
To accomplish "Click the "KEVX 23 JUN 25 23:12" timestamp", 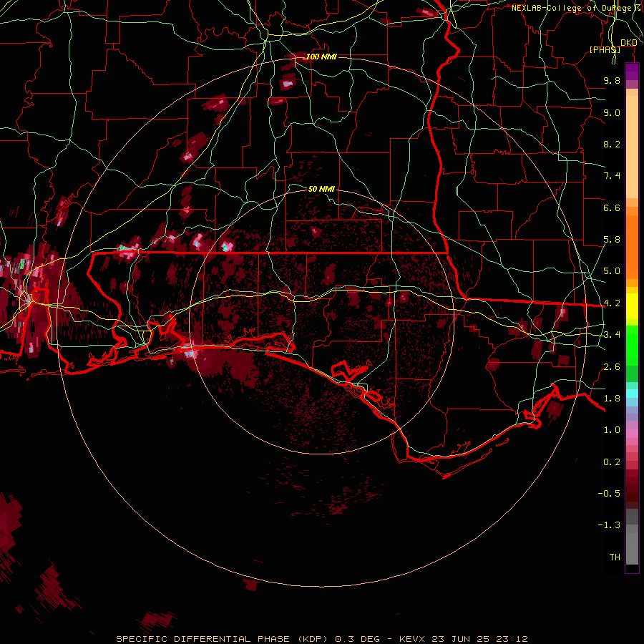I will [463, 639].
